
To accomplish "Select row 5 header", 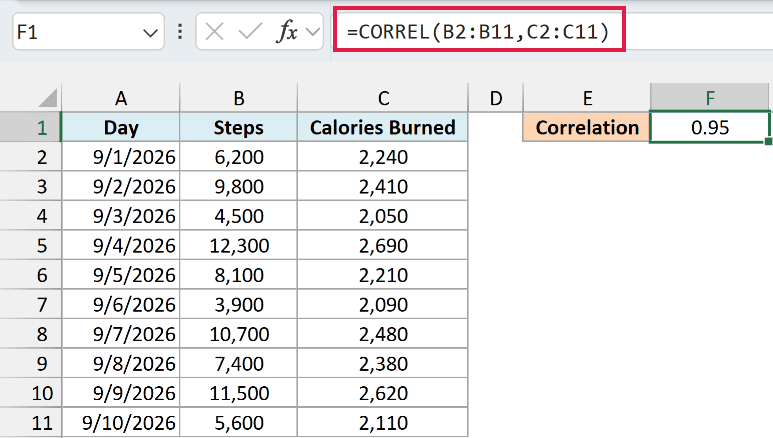I will [x=31, y=246].
